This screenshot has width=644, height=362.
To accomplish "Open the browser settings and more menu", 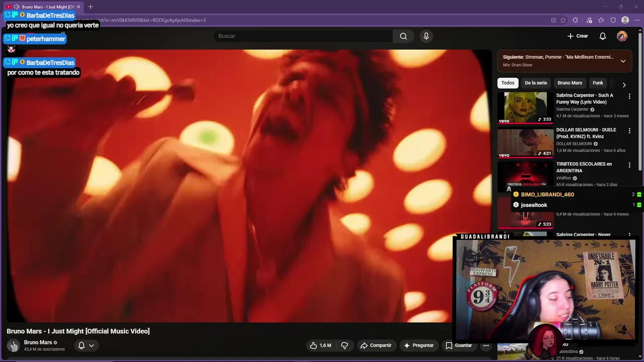I will click(637, 20).
